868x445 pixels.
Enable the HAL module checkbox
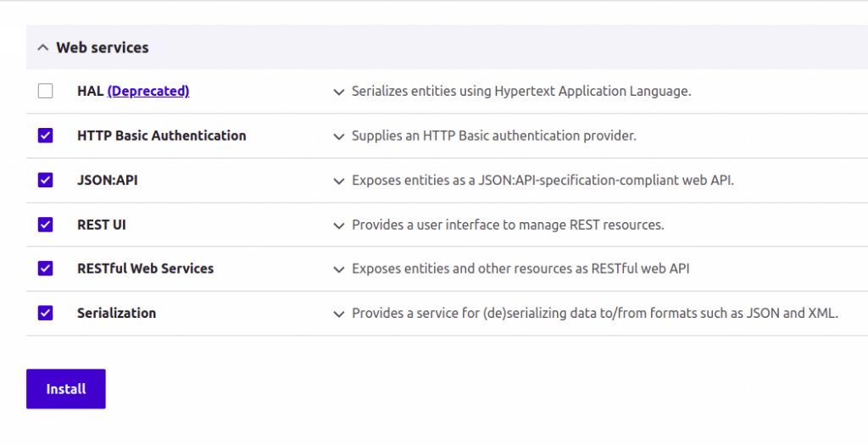[46, 91]
